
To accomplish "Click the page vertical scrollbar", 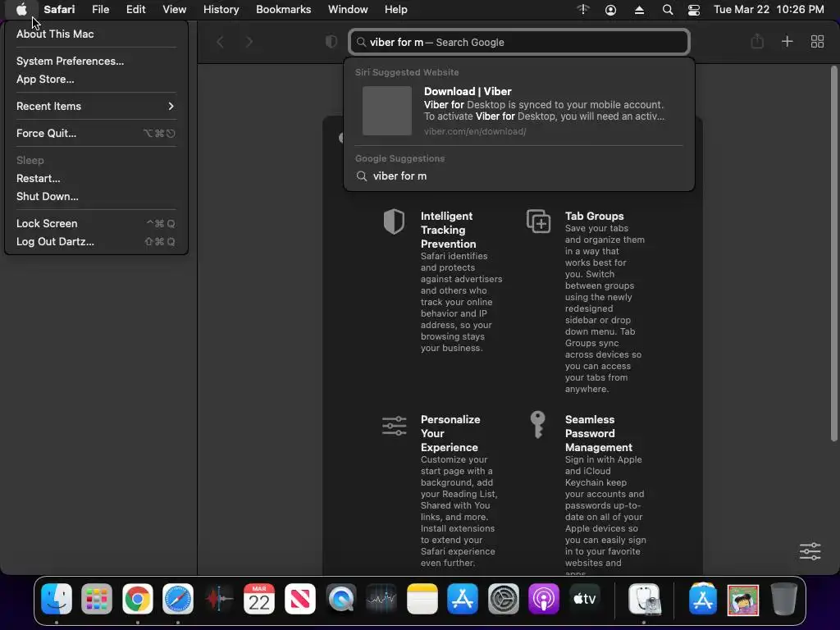I will click(833, 254).
